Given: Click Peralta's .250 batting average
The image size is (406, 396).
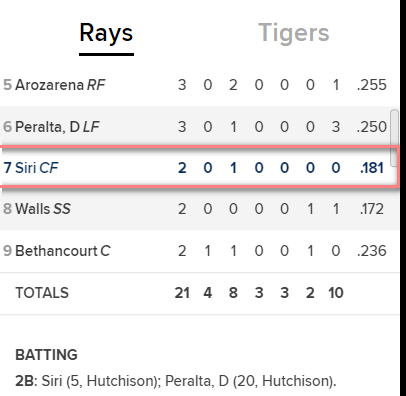Looking at the screenshot, I should click(372, 127).
